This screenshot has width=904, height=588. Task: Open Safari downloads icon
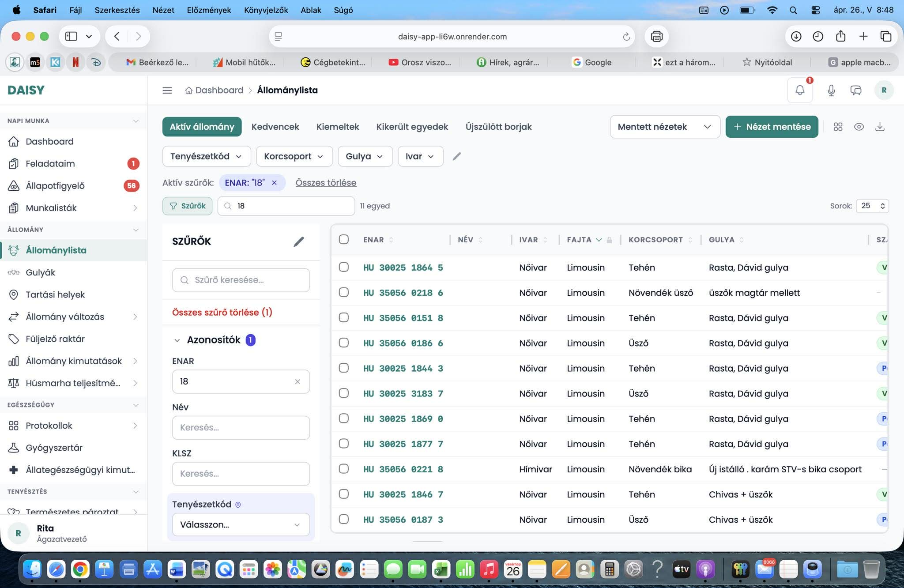[x=796, y=36]
